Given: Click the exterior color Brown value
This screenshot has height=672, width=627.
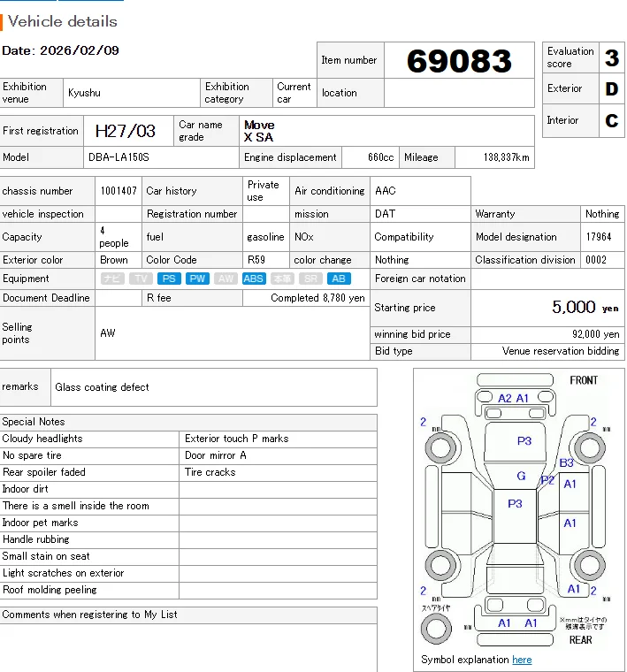Looking at the screenshot, I should pyautogui.click(x=113, y=260).
